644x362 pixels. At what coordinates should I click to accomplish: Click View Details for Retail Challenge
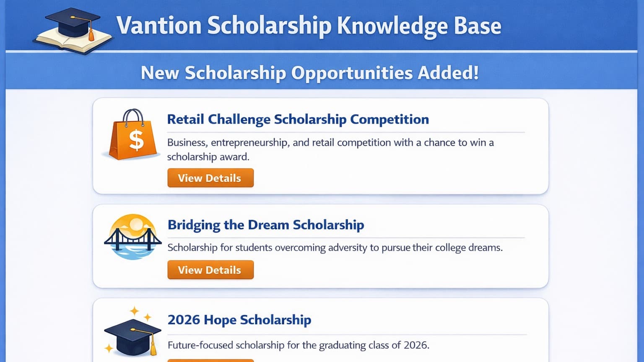[210, 178]
